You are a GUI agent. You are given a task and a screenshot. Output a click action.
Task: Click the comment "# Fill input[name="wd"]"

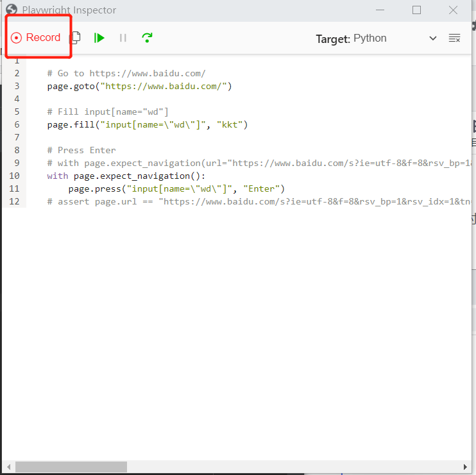108,112
